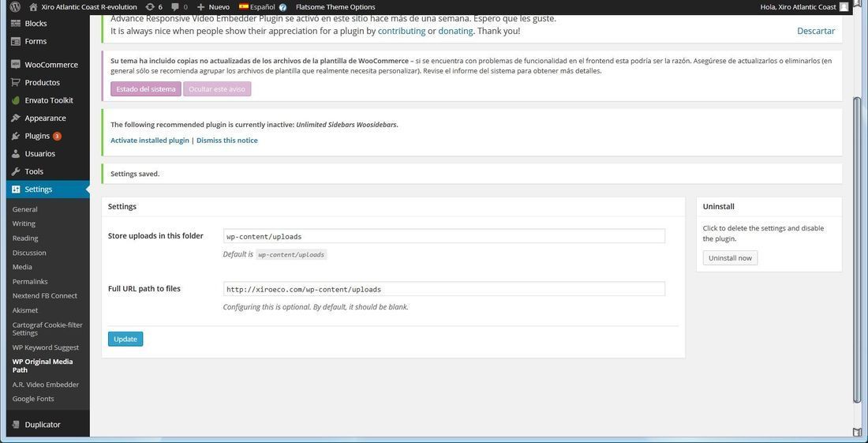Click Descartar to dismiss notice

(816, 31)
